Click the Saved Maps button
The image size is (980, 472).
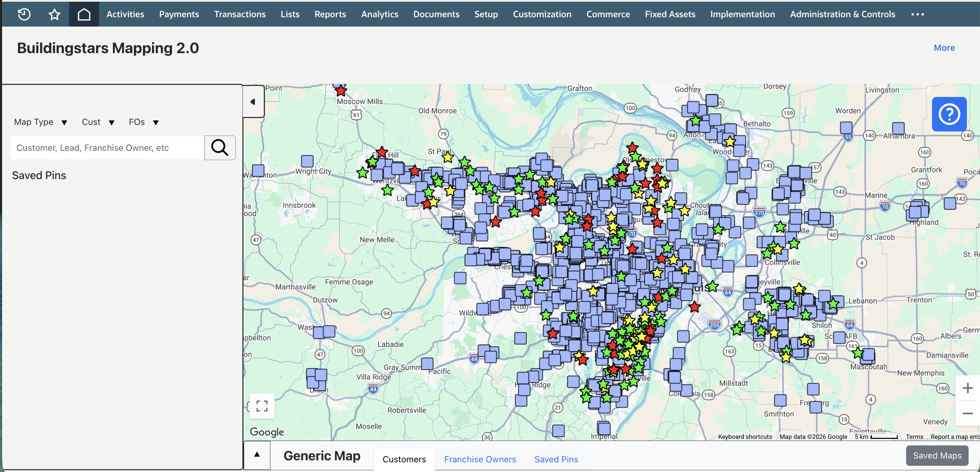pyautogui.click(x=937, y=455)
